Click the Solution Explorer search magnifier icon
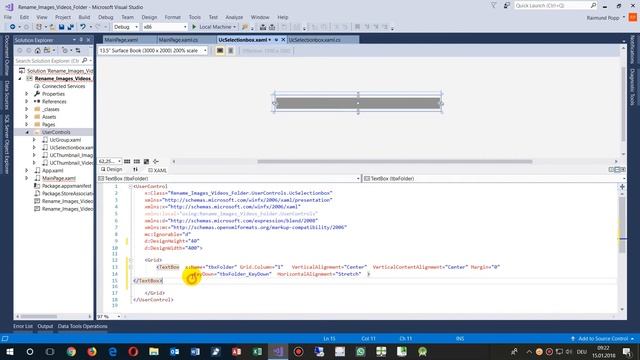 pos(84,60)
